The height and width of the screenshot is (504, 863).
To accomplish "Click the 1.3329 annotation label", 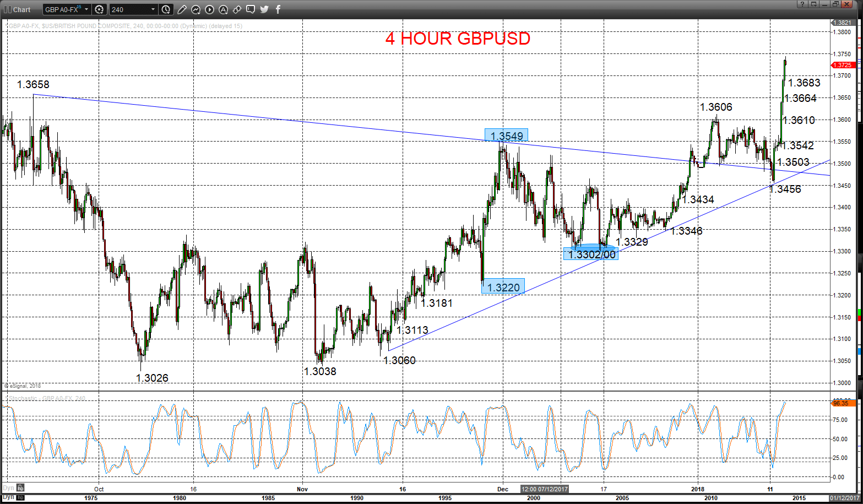I will 632,242.
